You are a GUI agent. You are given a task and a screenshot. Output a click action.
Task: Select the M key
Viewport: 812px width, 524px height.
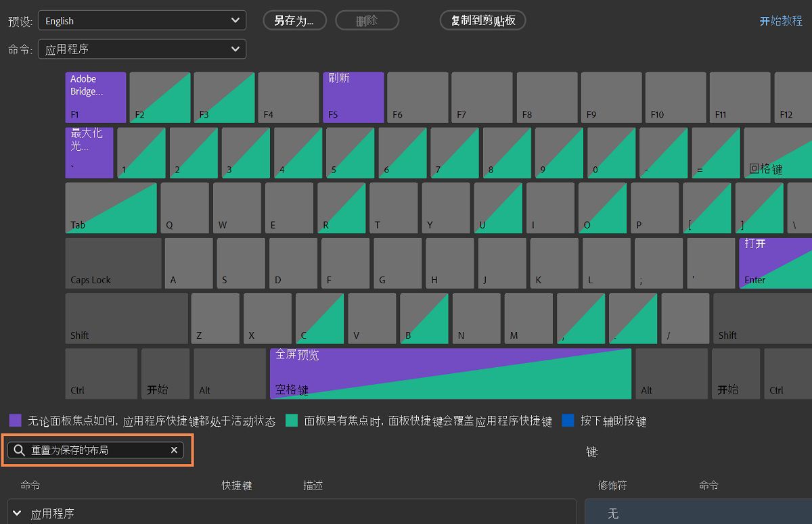528,318
